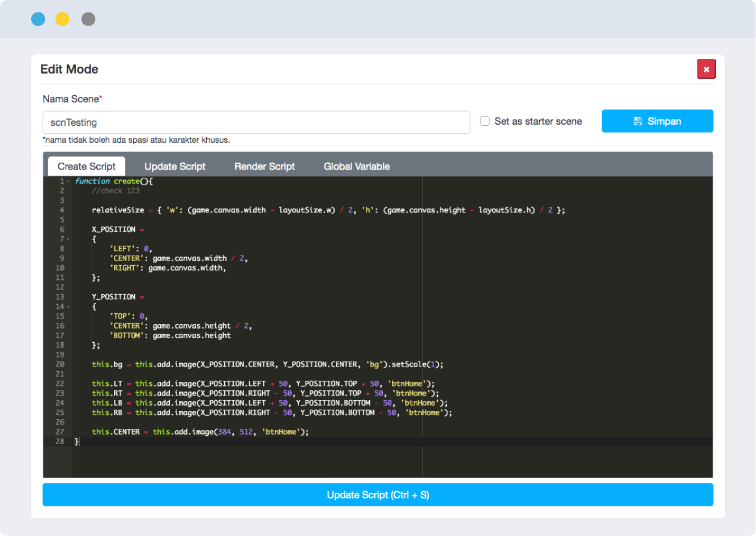Click the yellow window control dot
Viewport: 756px width, 536px height.
(x=62, y=19)
